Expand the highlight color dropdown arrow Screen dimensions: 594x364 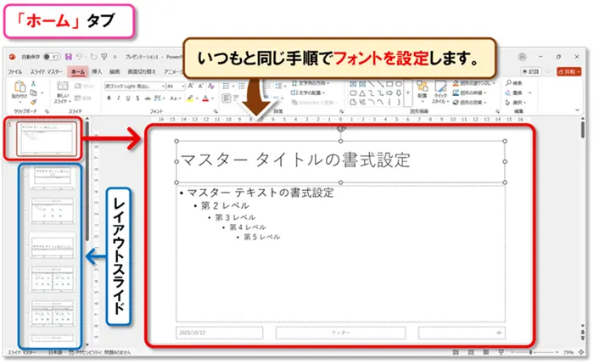pos(197,98)
